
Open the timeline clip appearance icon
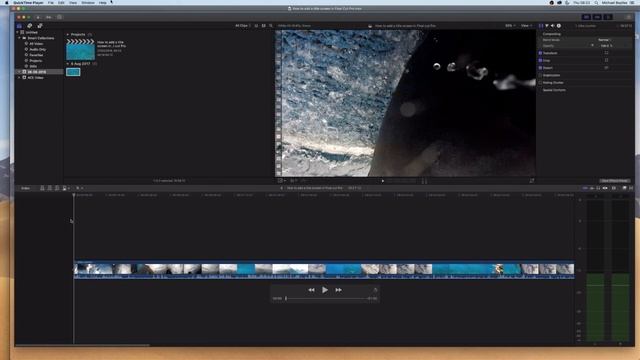(614, 188)
